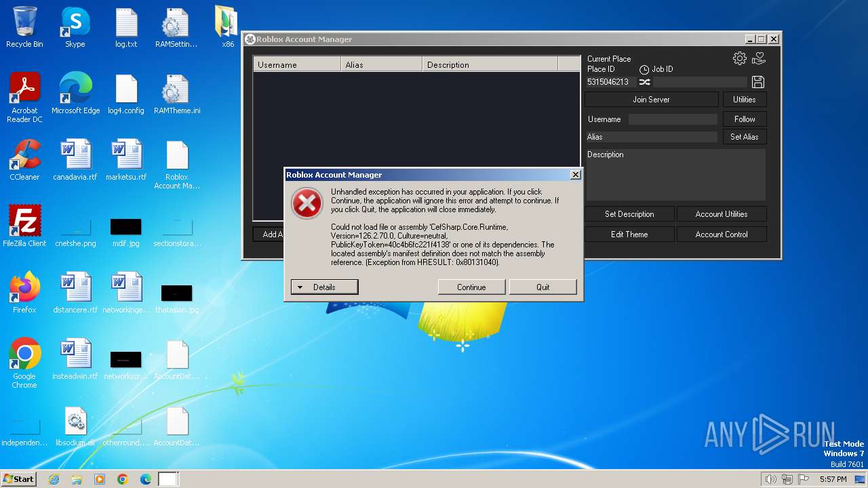Viewport: 868px width, 488px height.
Task: Open Acrobat Reader DC shortcut
Action: (x=24, y=98)
